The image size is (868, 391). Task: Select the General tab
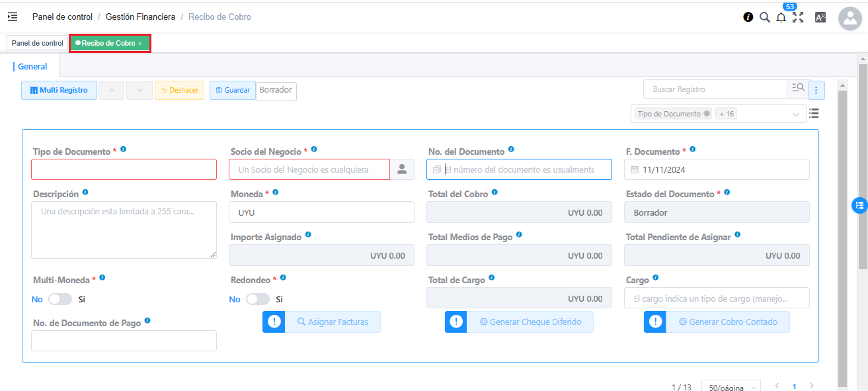[32, 66]
